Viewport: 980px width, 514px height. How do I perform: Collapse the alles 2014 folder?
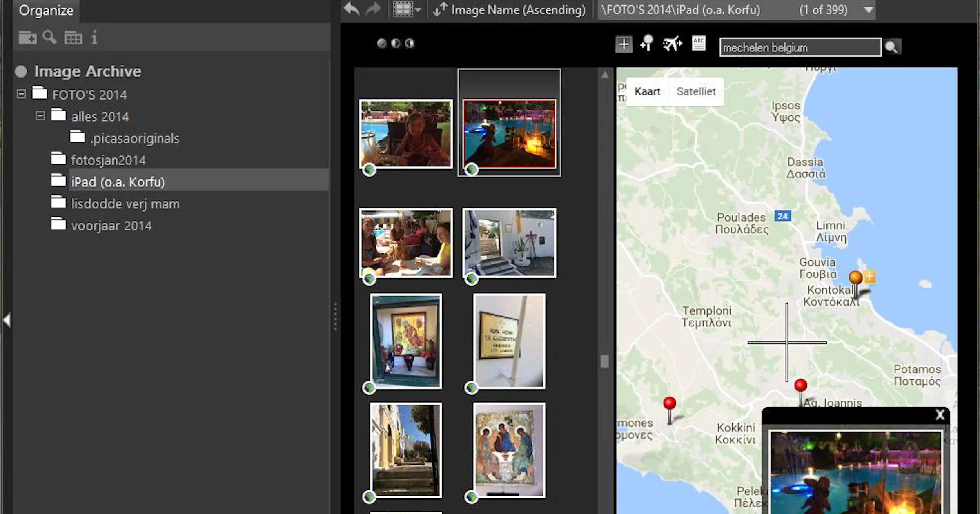coord(40,116)
